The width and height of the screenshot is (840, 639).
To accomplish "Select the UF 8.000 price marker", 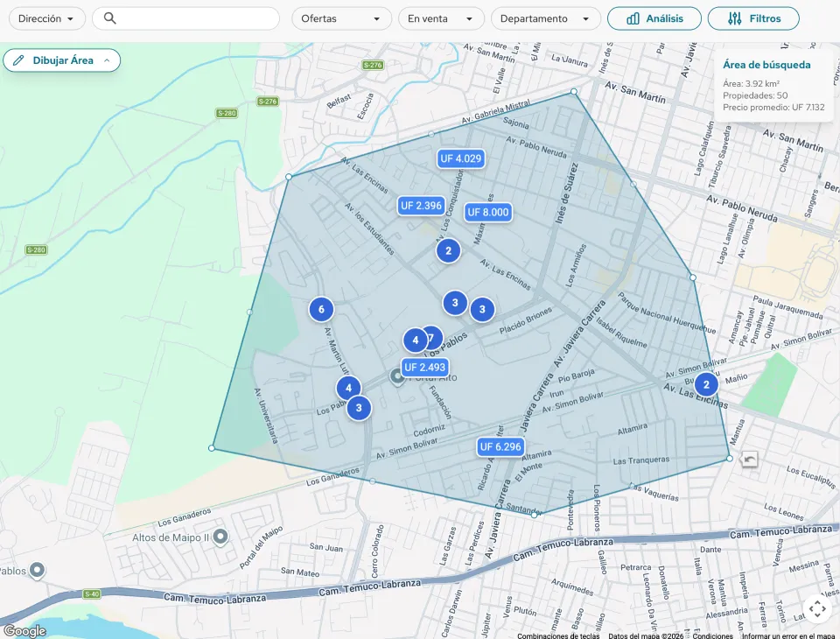I will pyautogui.click(x=487, y=212).
